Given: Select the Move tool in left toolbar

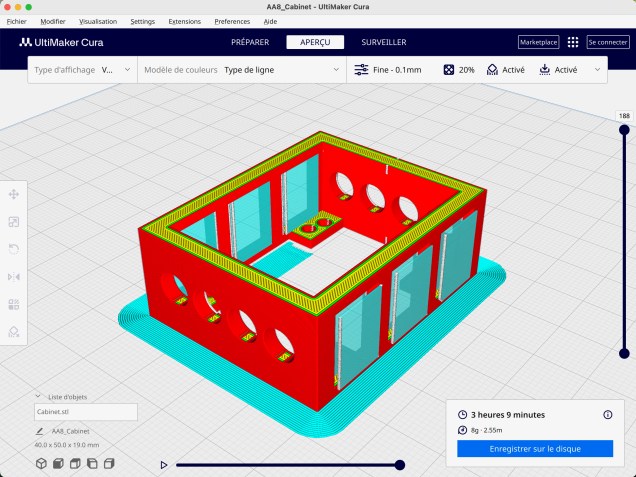Looking at the screenshot, I should click(x=14, y=194).
